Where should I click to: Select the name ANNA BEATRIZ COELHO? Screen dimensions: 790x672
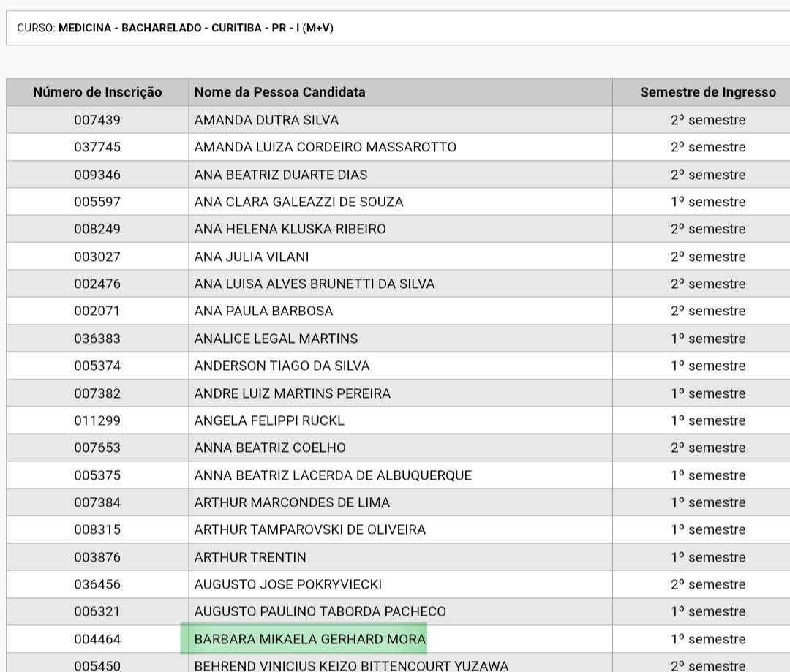[x=270, y=448]
